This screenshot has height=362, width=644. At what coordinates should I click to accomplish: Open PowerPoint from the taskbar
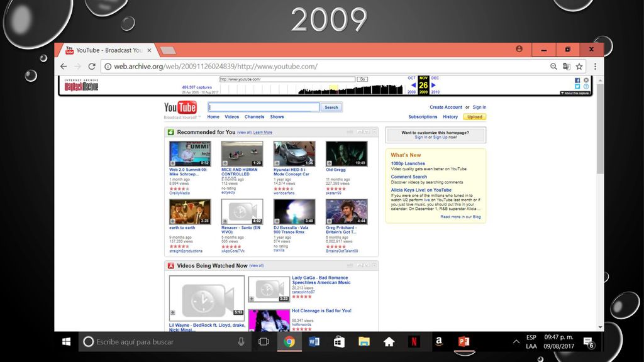tap(464, 341)
